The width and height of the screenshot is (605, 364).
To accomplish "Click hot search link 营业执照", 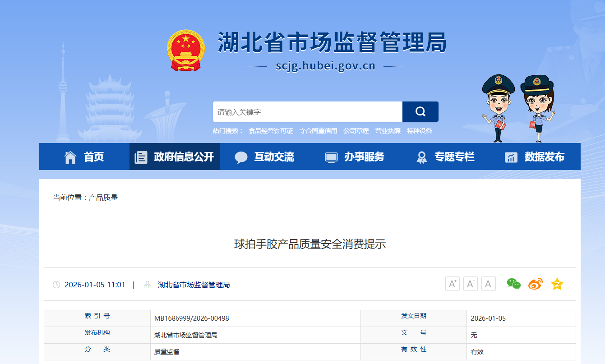I will click(388, 131).
